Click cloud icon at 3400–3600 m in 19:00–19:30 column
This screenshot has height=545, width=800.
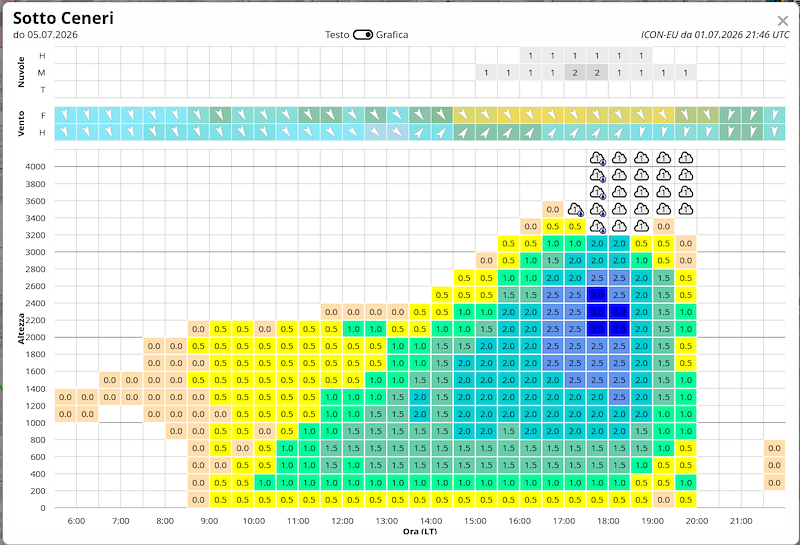(663, 209)
